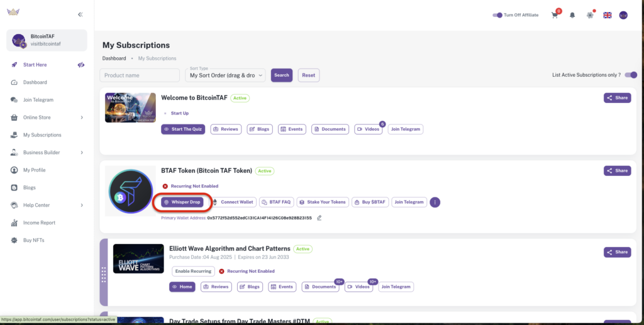Expand Business Builder submenu
Screen dimensions: 644x325
(x=82, y=153)
